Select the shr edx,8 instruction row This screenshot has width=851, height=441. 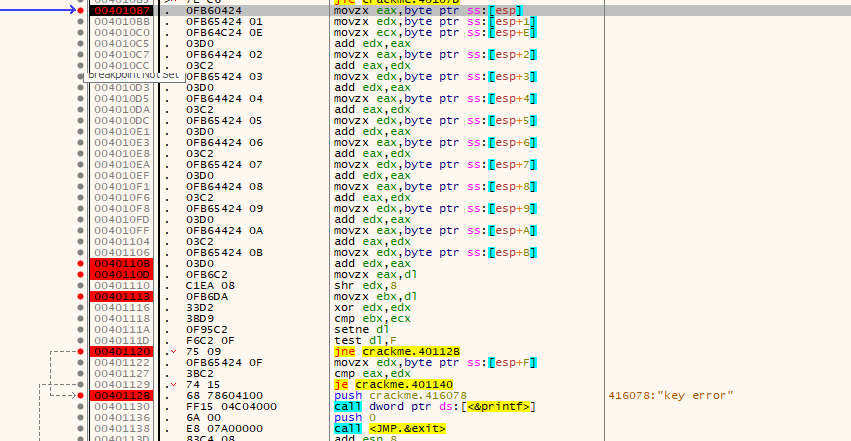(362, 285)
